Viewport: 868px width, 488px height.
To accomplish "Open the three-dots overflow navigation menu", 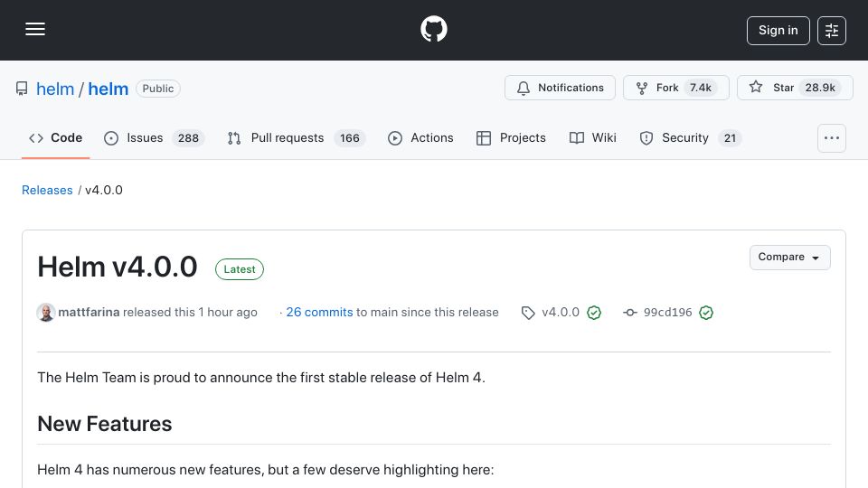I will (x=832, y=137).
